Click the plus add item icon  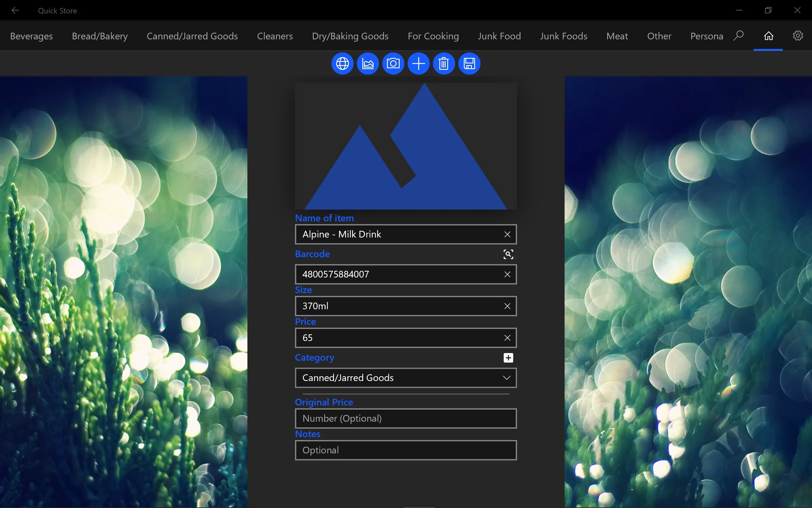418,63
